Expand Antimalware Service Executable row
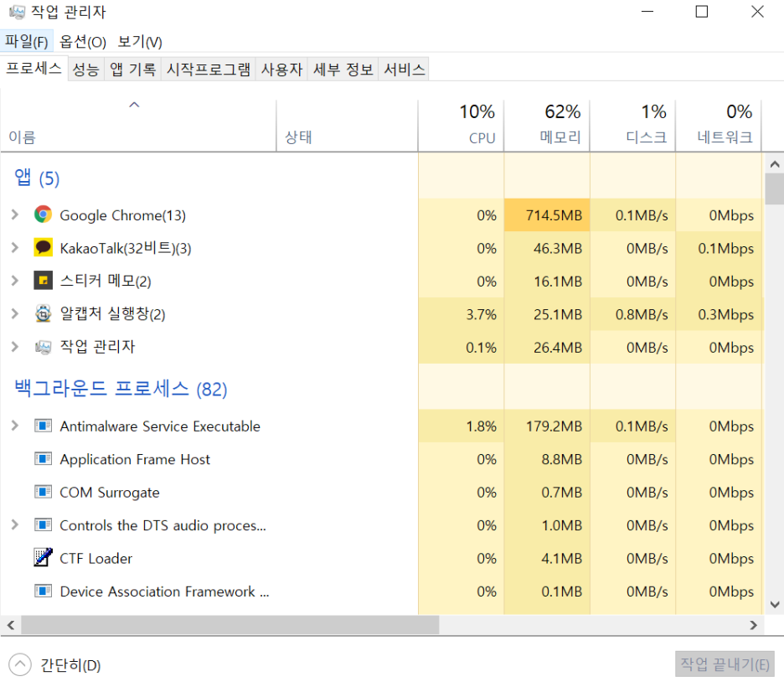 click(15, 426)
